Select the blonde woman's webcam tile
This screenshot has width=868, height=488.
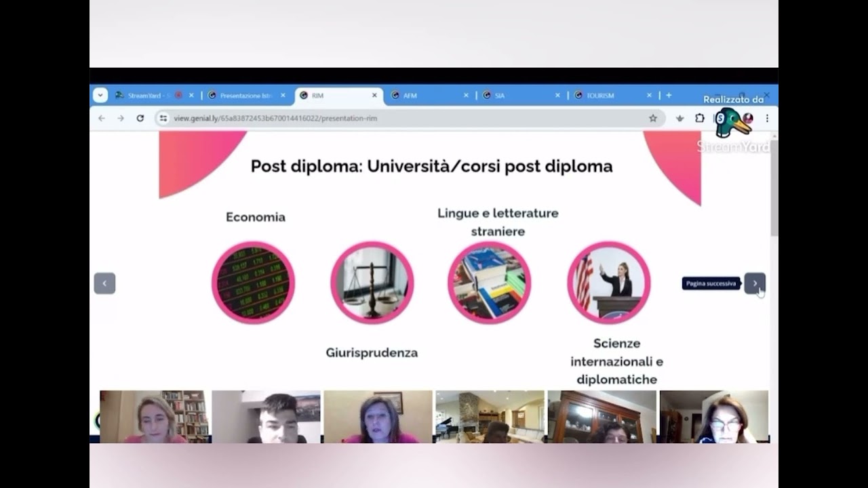[154, 417]
